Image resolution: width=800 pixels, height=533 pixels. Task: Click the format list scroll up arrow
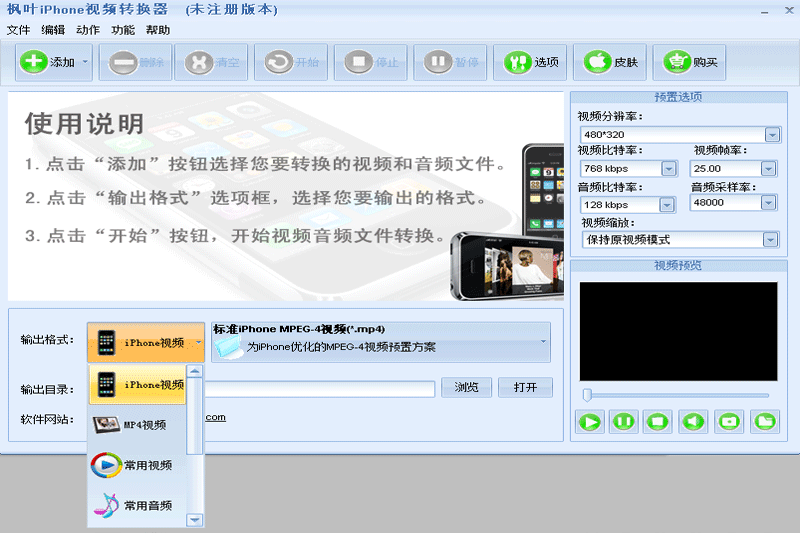(x=194, y=371)
